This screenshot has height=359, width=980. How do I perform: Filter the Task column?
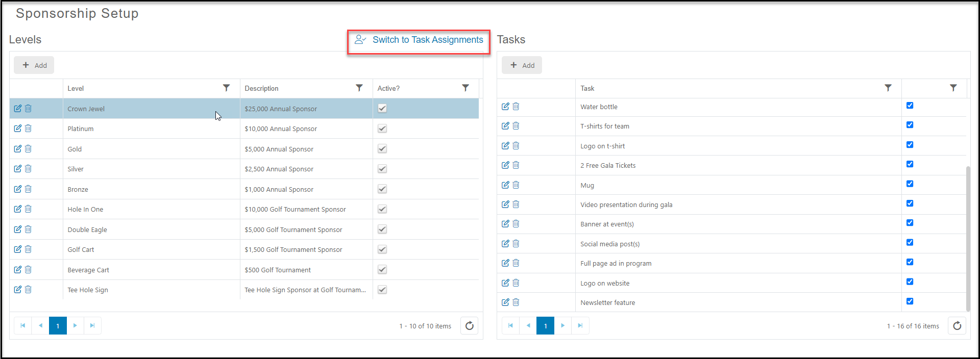(x=888, y=88)
